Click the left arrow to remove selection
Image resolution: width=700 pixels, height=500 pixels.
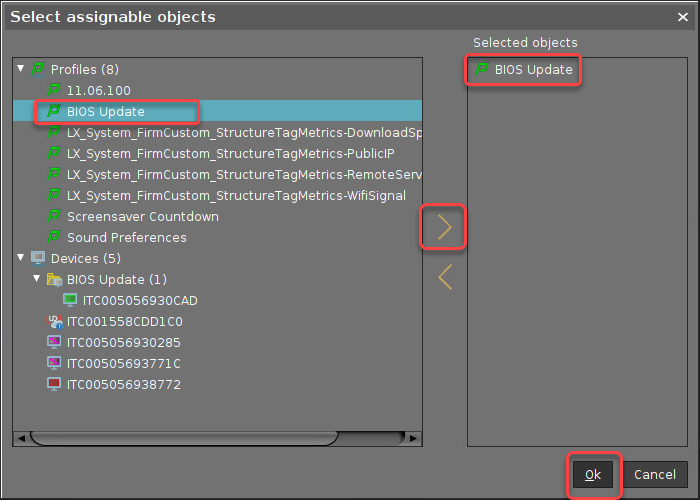coord(445,277)
